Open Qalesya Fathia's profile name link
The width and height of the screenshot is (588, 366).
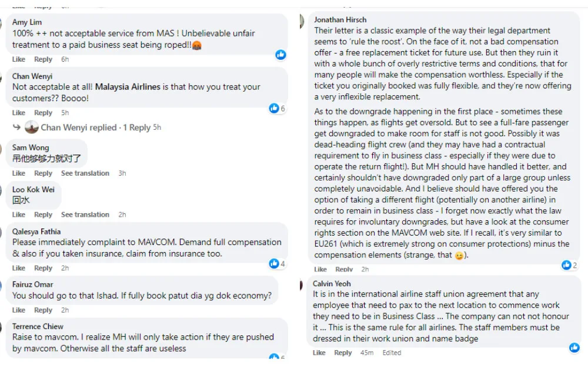(36, 231)
